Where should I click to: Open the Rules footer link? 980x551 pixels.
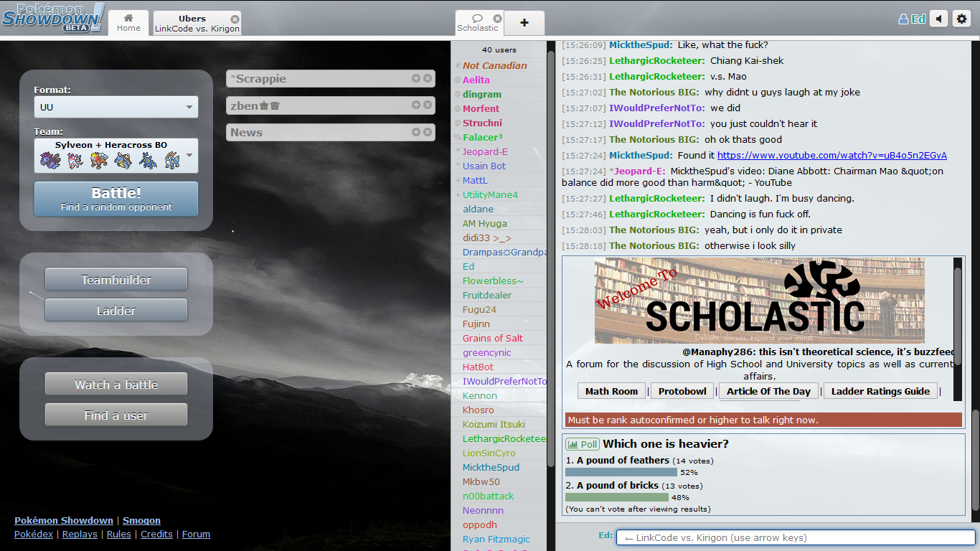[119, 534]
